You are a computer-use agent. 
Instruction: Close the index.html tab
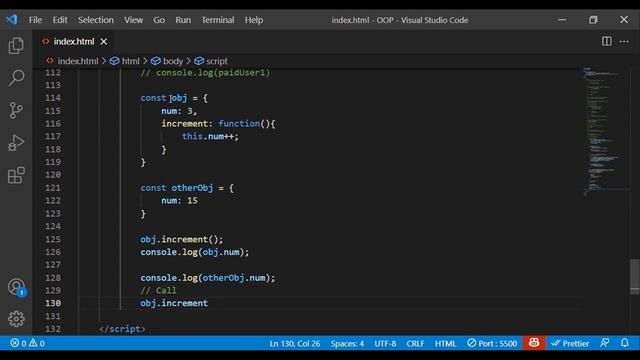[104, 42]
